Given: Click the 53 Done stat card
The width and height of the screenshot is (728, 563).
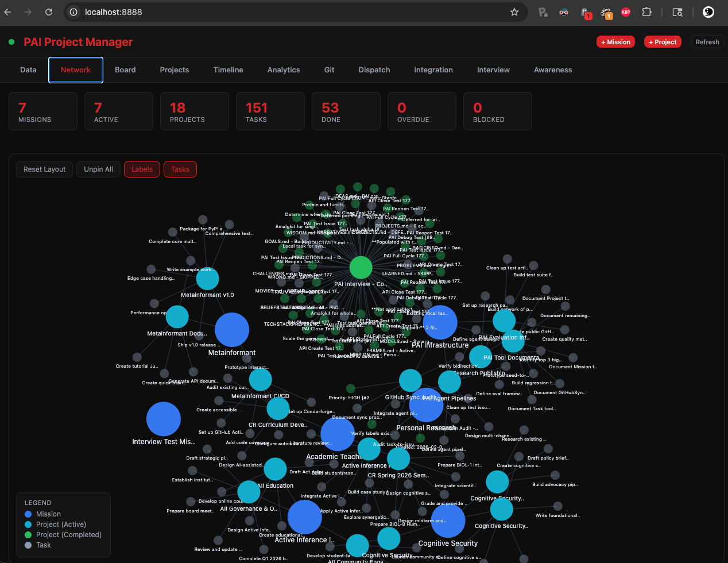Looking at the screenshot, I should point(346,111).
